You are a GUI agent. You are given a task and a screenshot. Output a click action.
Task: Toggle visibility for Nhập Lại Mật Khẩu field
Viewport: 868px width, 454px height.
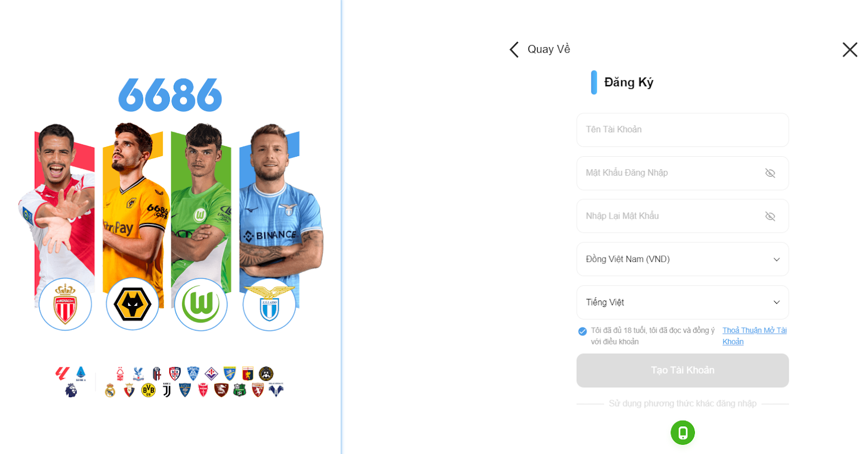pyautogui.click(x=770, y=216)
